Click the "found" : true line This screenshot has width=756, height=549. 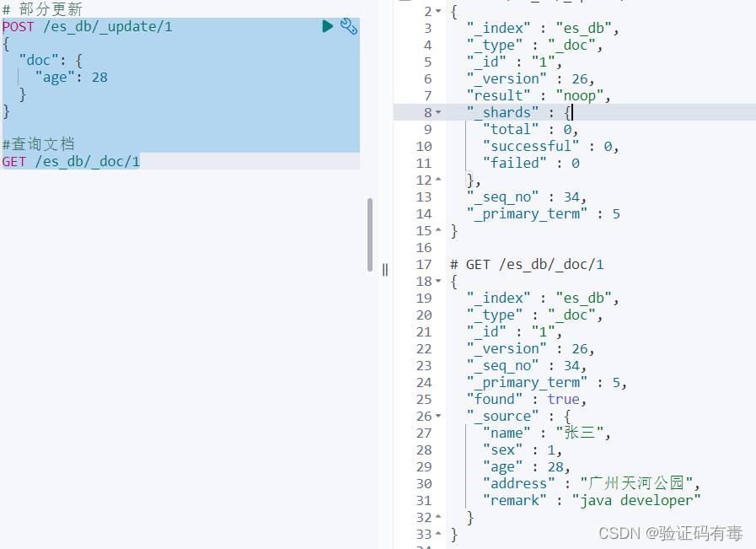click(527, 399)
